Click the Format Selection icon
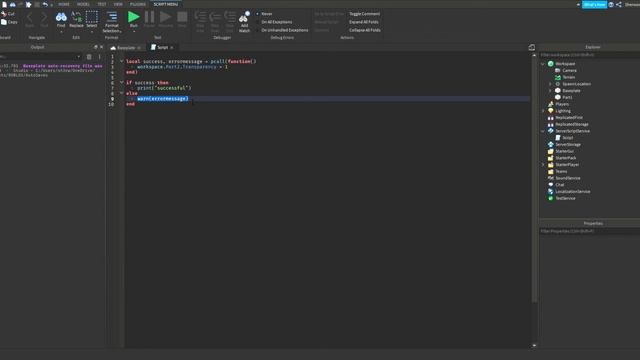 pos(111,17)
